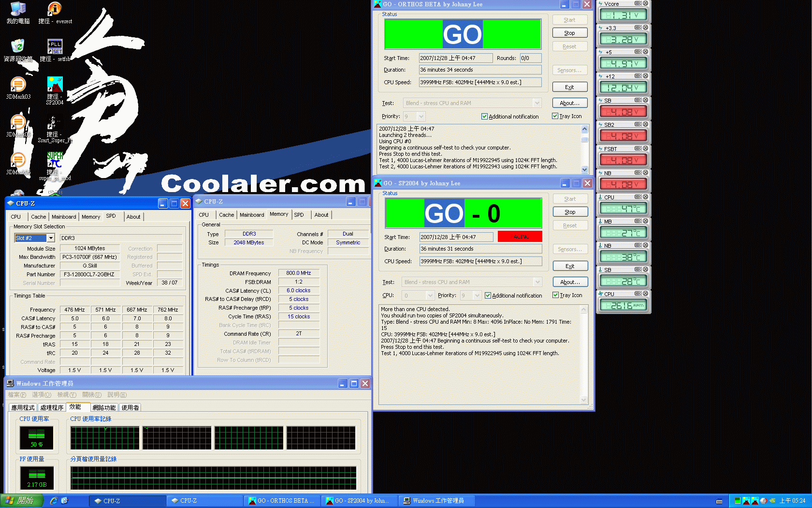Stop the SP2004 stress test
812x508 pixels.
pyautogui.click(x=570, y=212)
